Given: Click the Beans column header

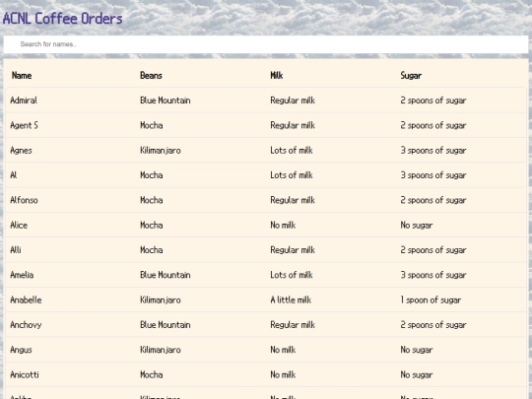Looking at the screenshot, I should coord(151,75).
